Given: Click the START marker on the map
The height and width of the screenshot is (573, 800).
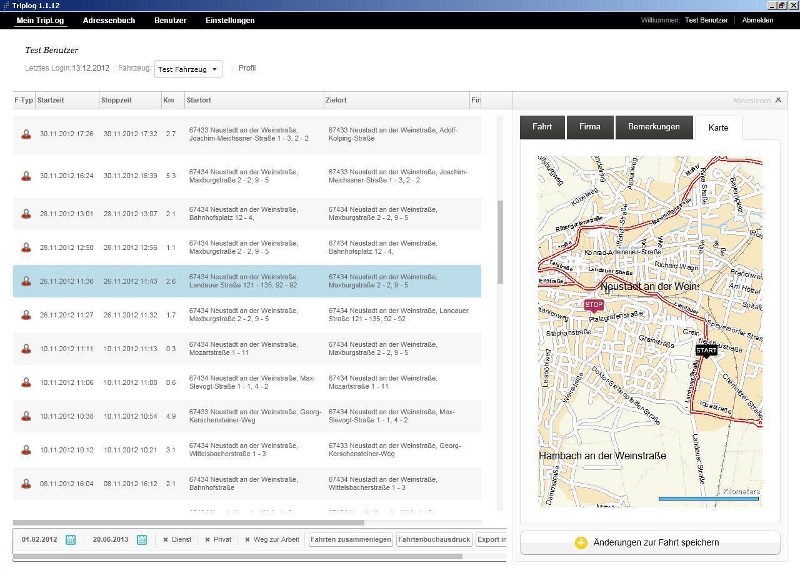Looking at the screenshot, I should (706, 351).
